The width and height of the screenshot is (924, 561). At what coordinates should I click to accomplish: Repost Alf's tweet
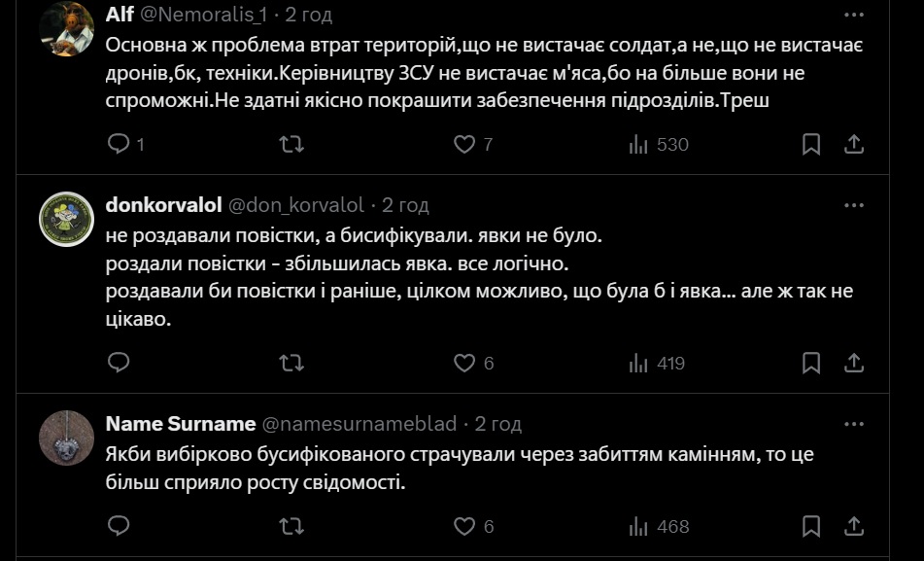[291, 144]
